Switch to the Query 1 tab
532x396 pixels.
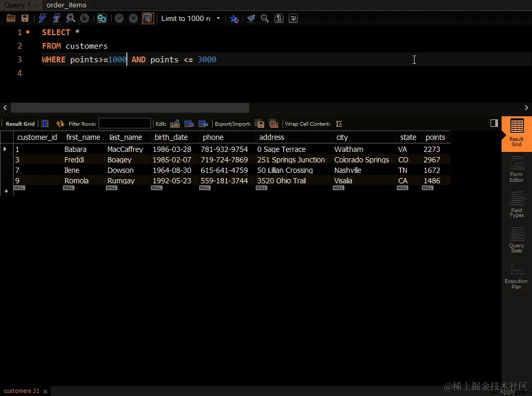coord(17,5)
